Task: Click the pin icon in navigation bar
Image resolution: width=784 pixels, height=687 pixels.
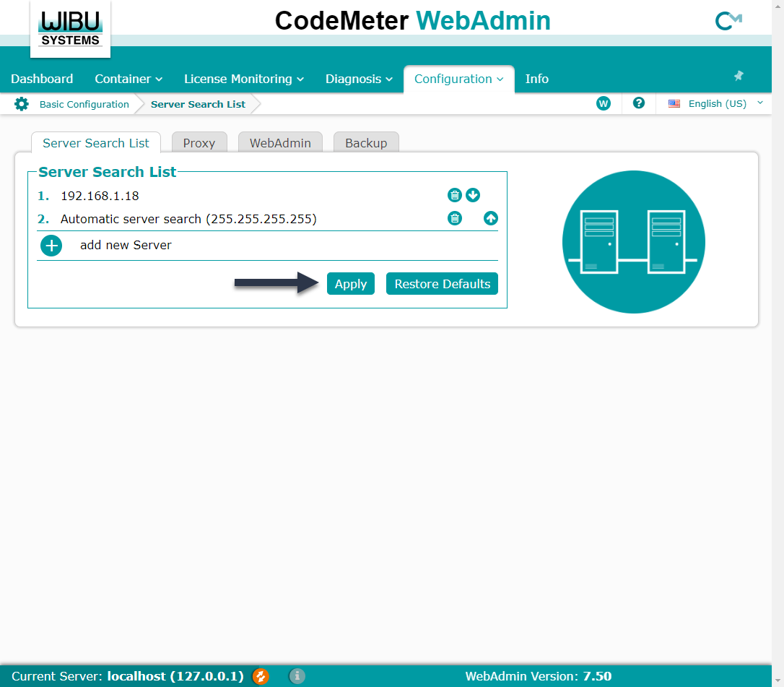Action: click(x=739, y=76)
